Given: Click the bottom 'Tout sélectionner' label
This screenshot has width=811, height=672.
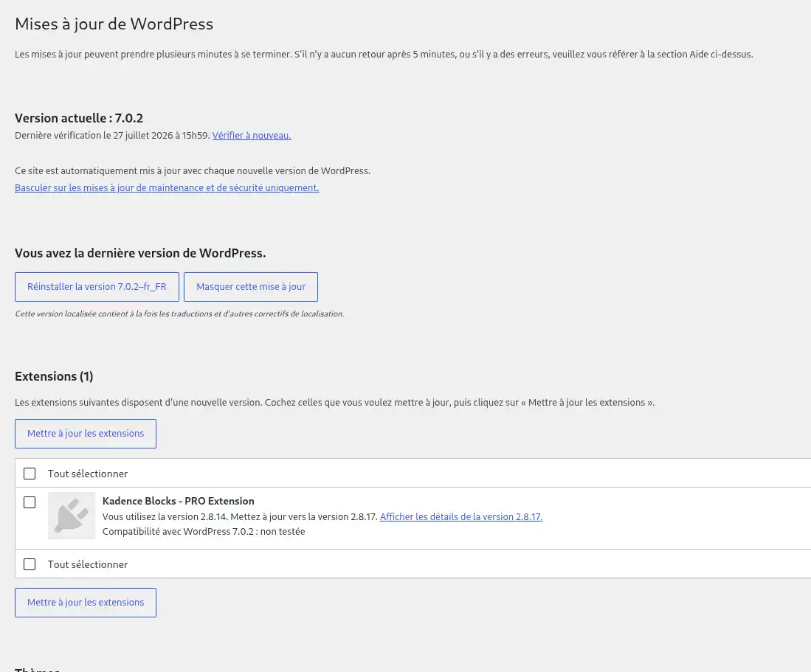Looking at the screenshot, I should tap(87, 564).
